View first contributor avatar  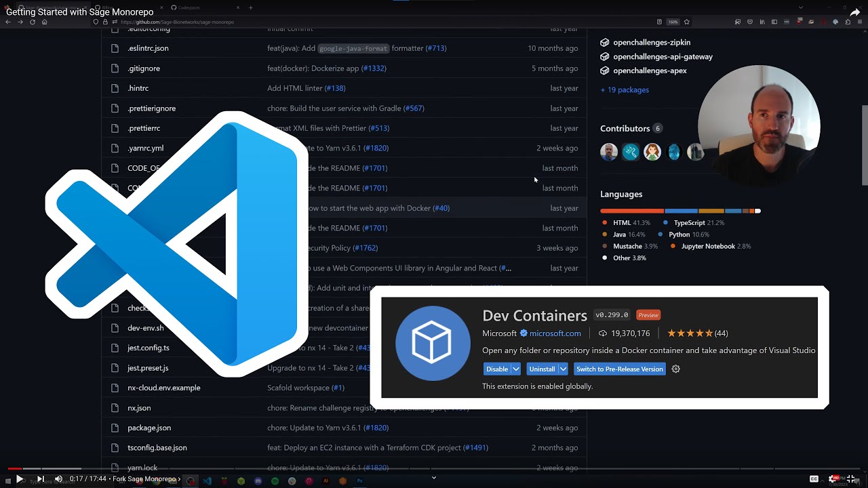[x=609, y=152]
